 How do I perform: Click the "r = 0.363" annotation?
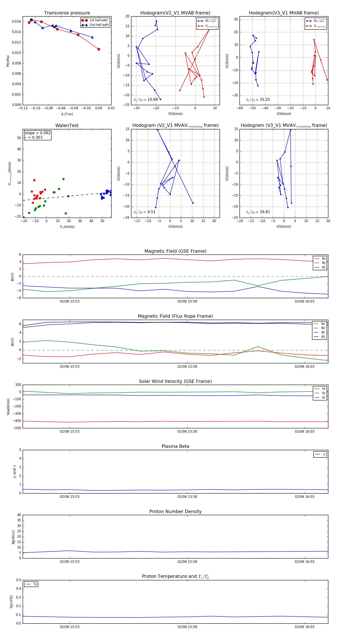[34, 137]
